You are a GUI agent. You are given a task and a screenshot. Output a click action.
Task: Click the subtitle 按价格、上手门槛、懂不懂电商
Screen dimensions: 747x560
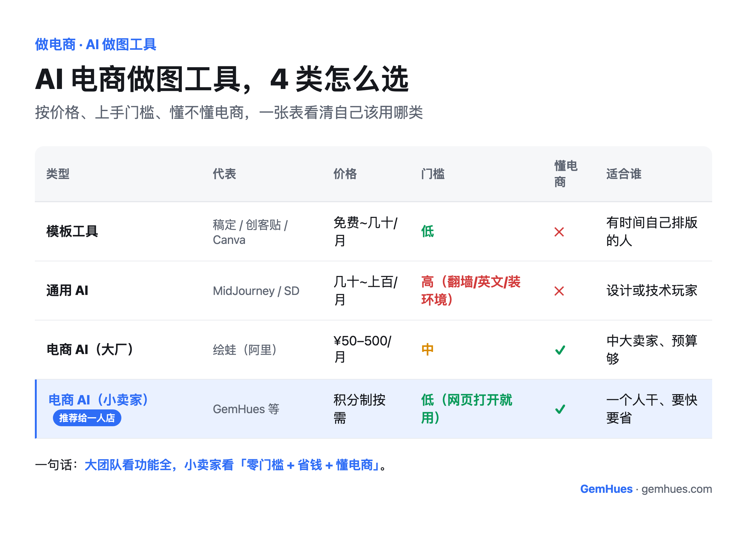(x=229, y=112)
